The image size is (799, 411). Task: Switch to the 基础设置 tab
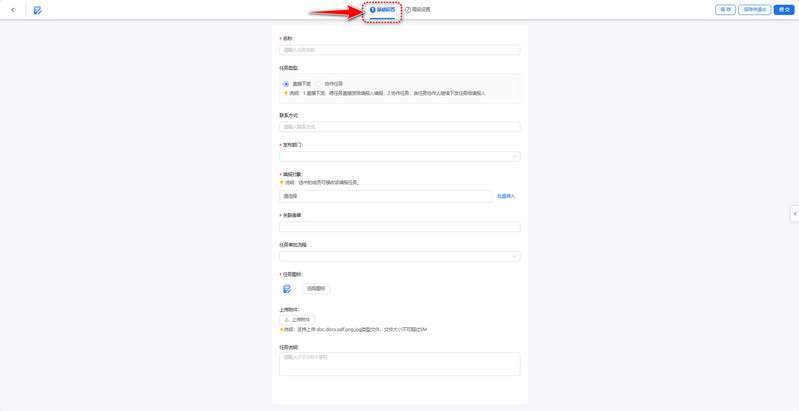[383, 9]
